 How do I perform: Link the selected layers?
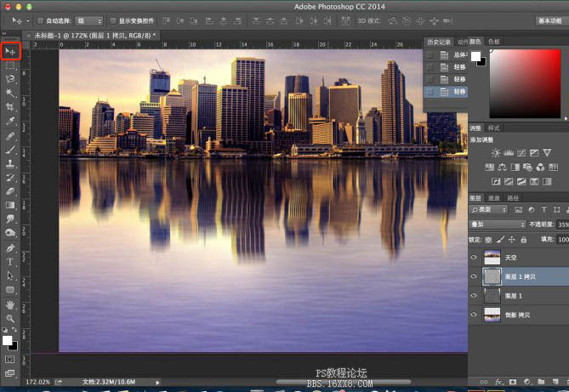pos(484,382)
